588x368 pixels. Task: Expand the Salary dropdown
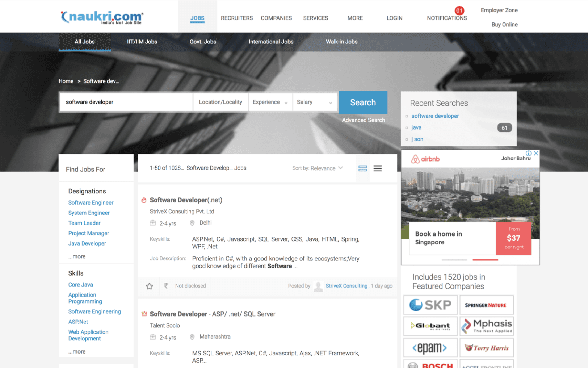pos(314,102)
